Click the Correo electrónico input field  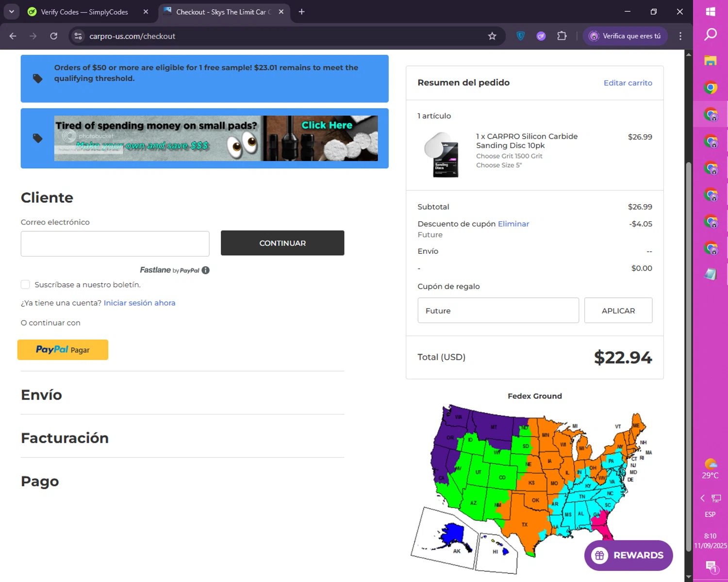pos(115,243)
